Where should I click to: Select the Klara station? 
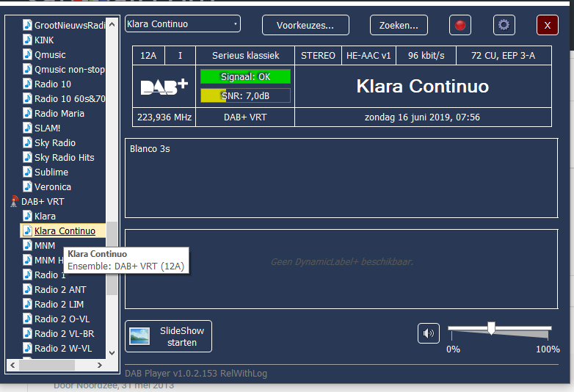click(x=45, y=216)
